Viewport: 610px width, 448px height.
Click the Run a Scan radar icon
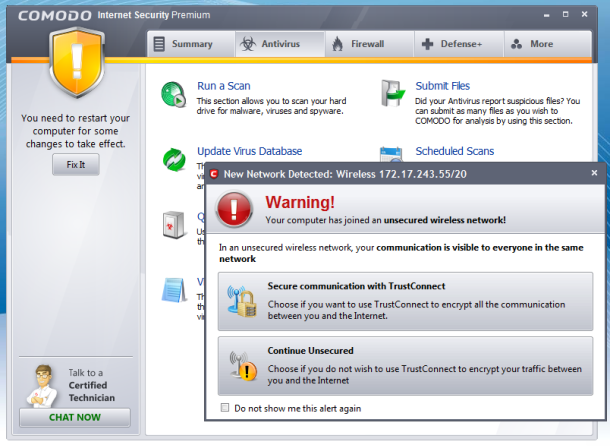tap(174, 94)
